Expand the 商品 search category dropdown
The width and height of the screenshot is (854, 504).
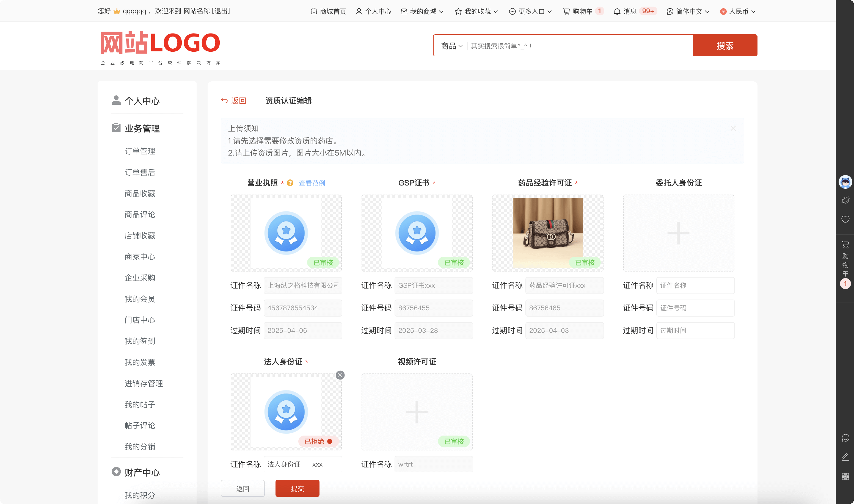tap(451, 46)
